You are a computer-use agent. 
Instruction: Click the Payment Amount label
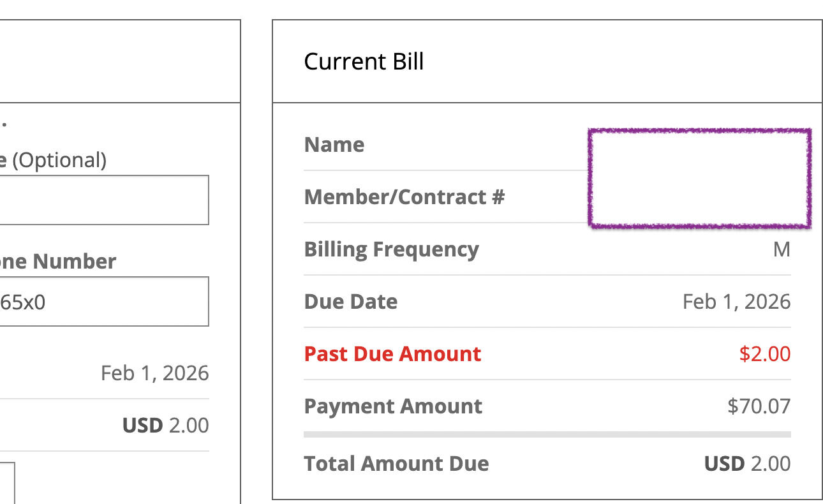393,406
